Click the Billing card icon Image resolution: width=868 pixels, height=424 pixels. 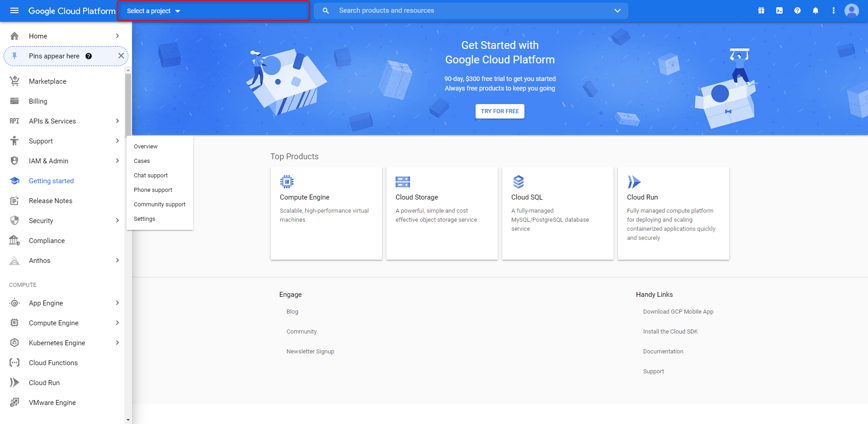point(14,101)
